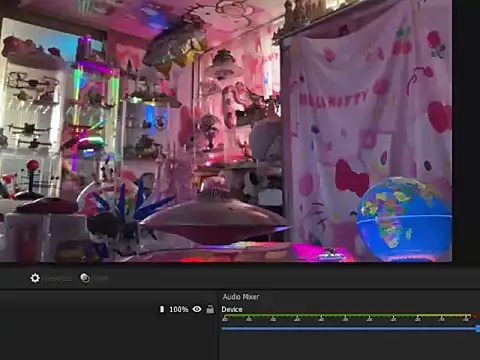Click the battery icon beside 100%
This screenshot has width=480, height=360.
pyautogui.click(x=162, y=309)
